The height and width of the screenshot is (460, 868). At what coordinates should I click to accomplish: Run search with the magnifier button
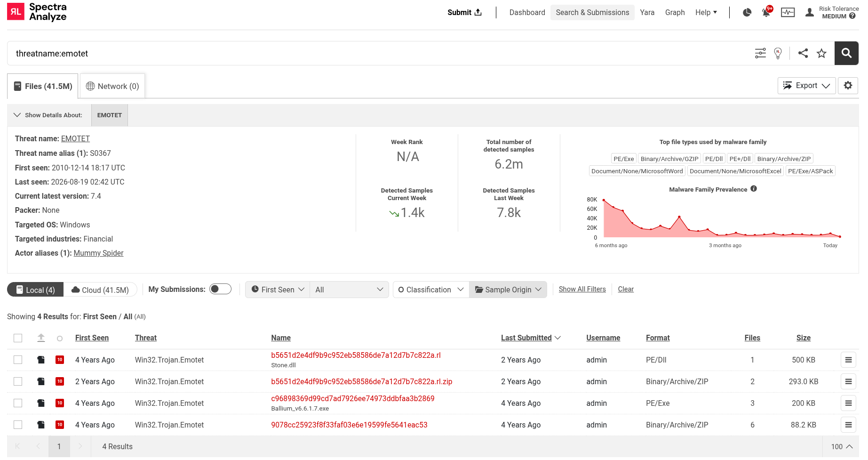click(846, 53)
